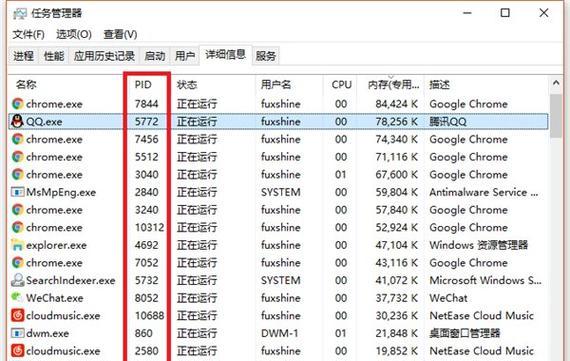Minimize the Task Manager window
This screenshot has width=570, height=361.
(467, 13)
